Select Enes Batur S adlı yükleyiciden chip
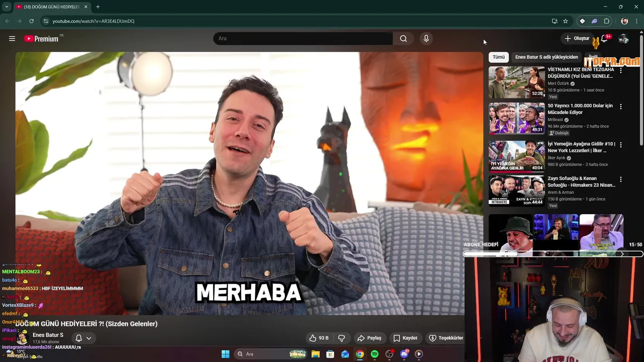Screen dimensions: 644x362 (x=546, y=57)
